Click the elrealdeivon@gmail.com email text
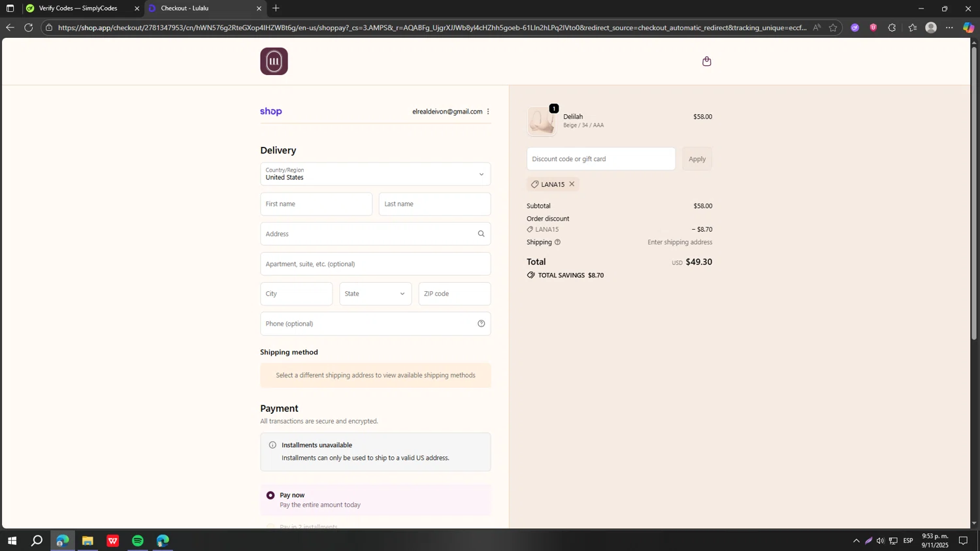980x551 pixels. coord(448,112)
